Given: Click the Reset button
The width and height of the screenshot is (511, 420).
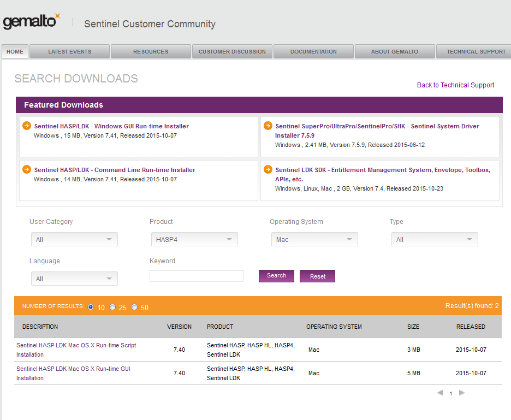Looking at the screenshot, I should tap(317, 276).
